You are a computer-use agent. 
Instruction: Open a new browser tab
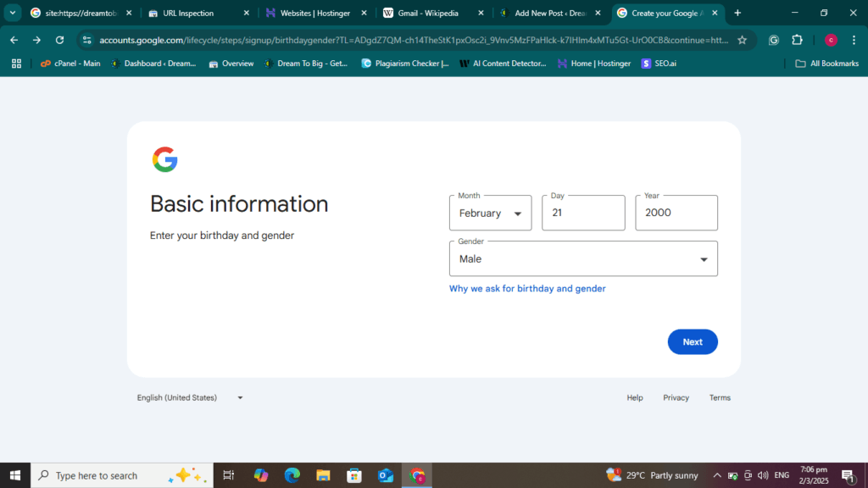[x=737, y=13]
